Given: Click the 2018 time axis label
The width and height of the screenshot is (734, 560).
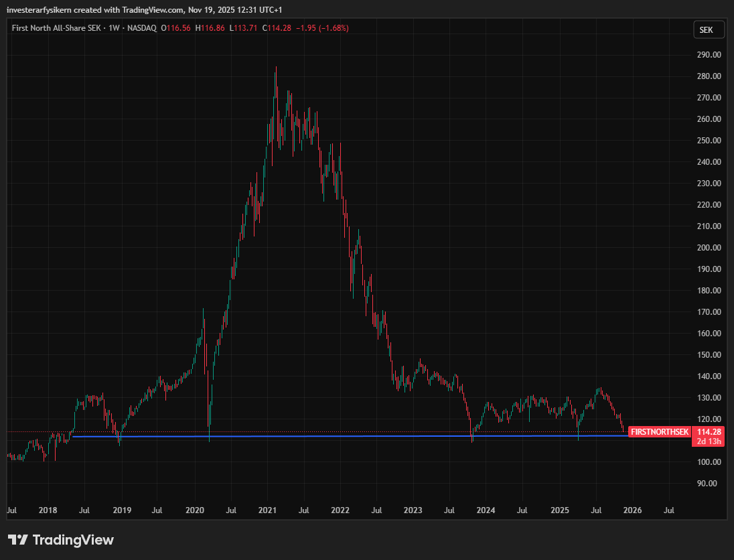Looking at the screenshot, I should pyautogui.click(x=48, y=510).
